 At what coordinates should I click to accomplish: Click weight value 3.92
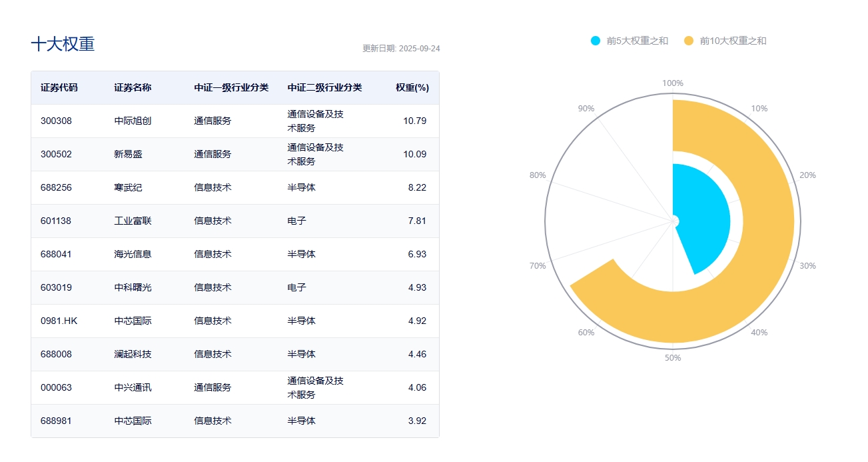click(x=417, y=421)
